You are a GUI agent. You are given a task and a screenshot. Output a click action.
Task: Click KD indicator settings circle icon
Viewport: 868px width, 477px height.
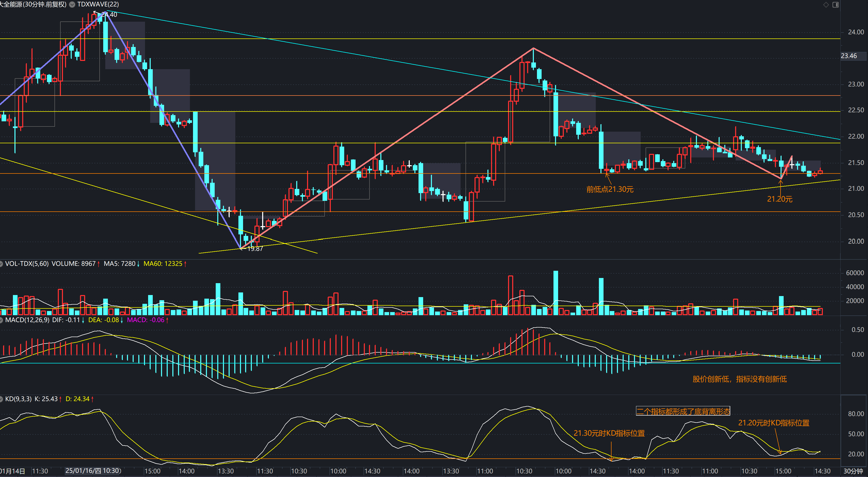click(1, 399)
